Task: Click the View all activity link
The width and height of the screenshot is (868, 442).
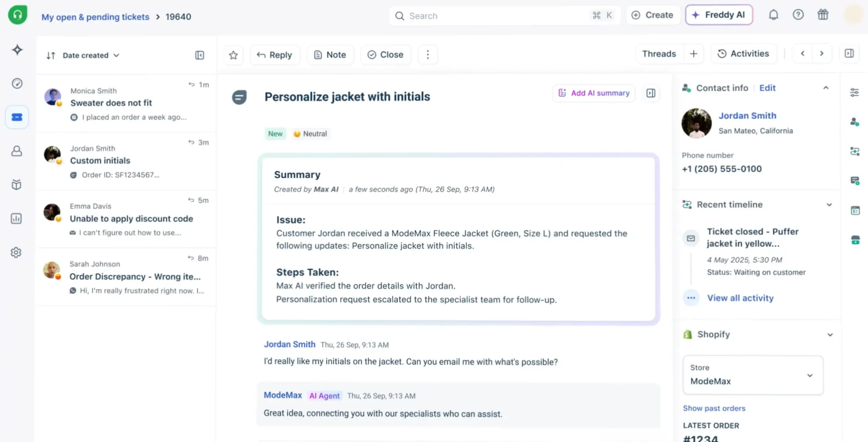Action: coord(740,298)
